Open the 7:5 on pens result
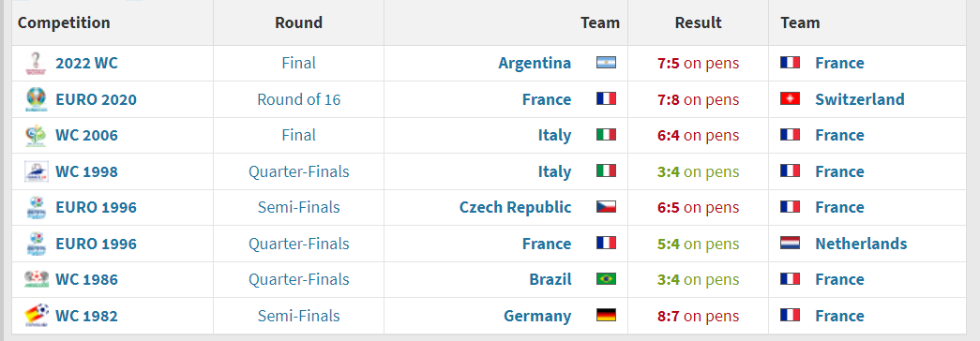Screen dimensions: 980x341 point(698,63)
